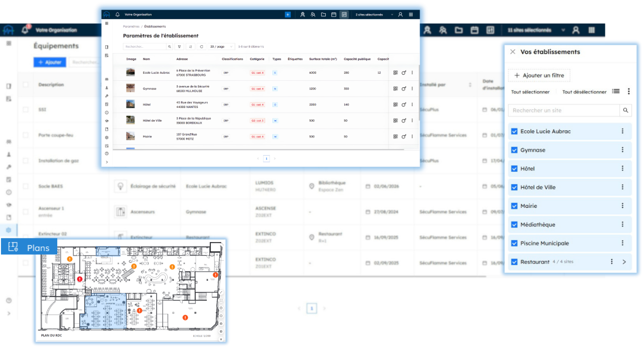Click page 1 button in établissement pagination
644x348 pixels.
pos(267,158)
